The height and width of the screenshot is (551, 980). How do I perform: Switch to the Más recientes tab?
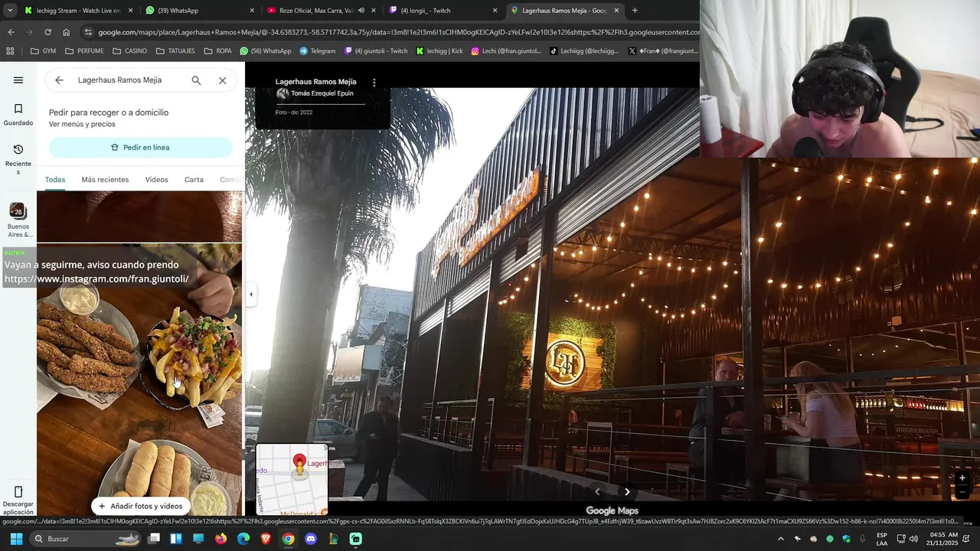coord(105,180)
